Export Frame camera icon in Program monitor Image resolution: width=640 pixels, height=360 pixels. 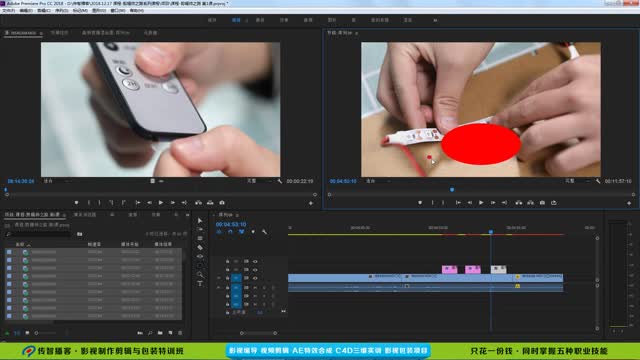(x=542, y=202)
